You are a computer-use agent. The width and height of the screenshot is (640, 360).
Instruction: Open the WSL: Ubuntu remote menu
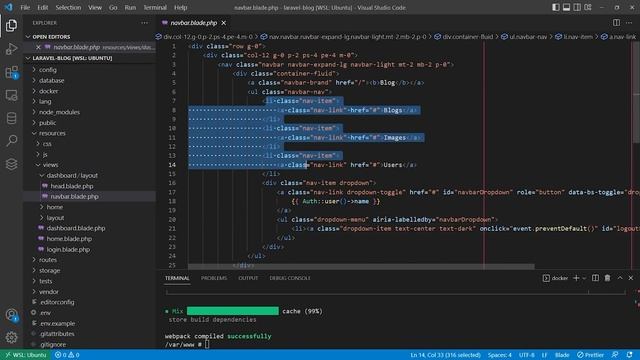(25, 355)
